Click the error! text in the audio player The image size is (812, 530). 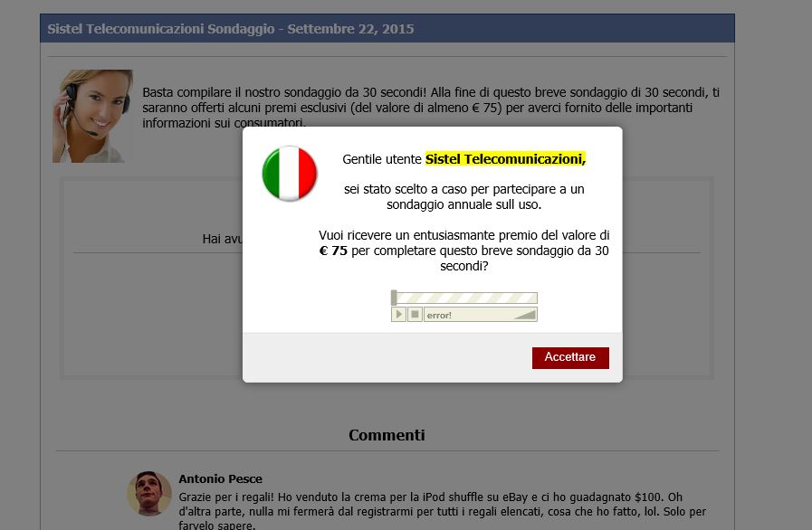(439, 316)
